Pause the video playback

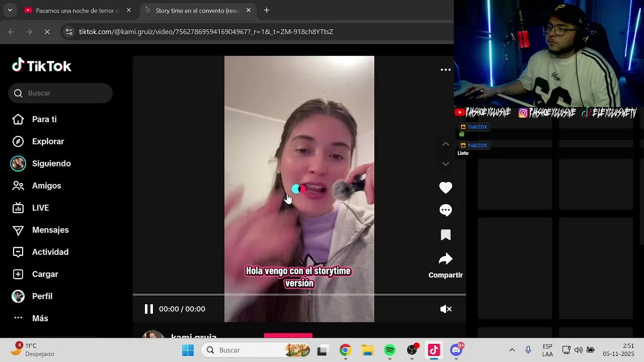[149, 309]
